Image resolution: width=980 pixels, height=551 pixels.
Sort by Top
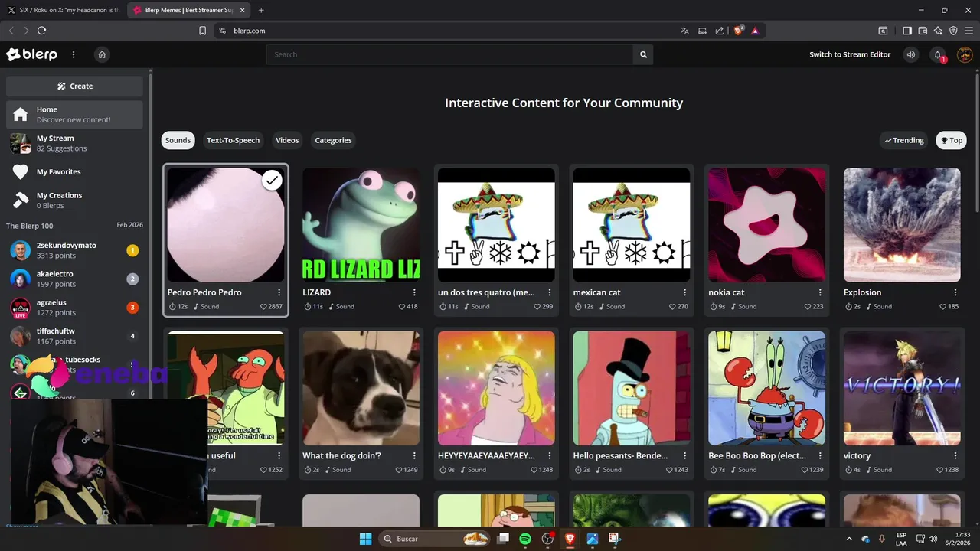tap(952, 140)
